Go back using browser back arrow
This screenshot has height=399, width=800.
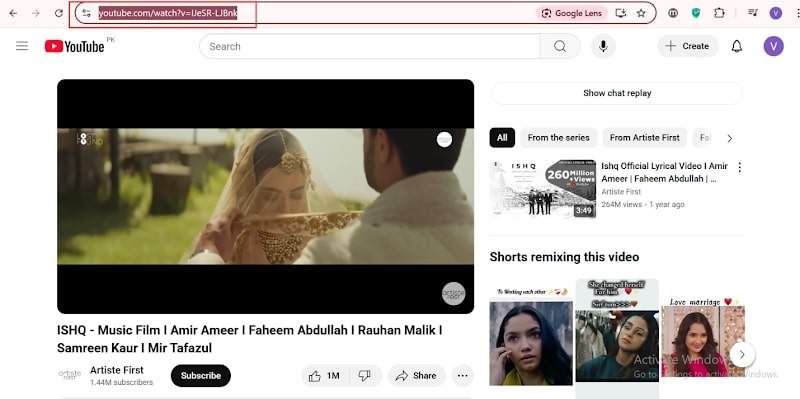13,13
